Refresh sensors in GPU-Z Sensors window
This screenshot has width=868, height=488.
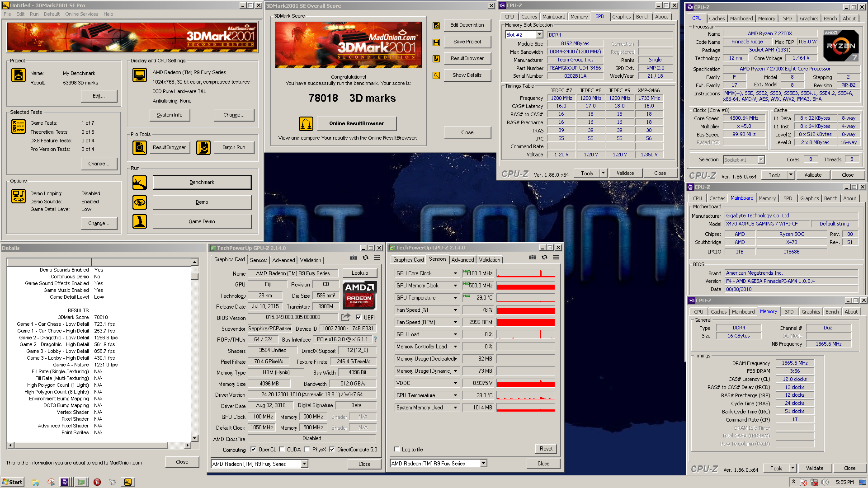[x=544, y=257]
